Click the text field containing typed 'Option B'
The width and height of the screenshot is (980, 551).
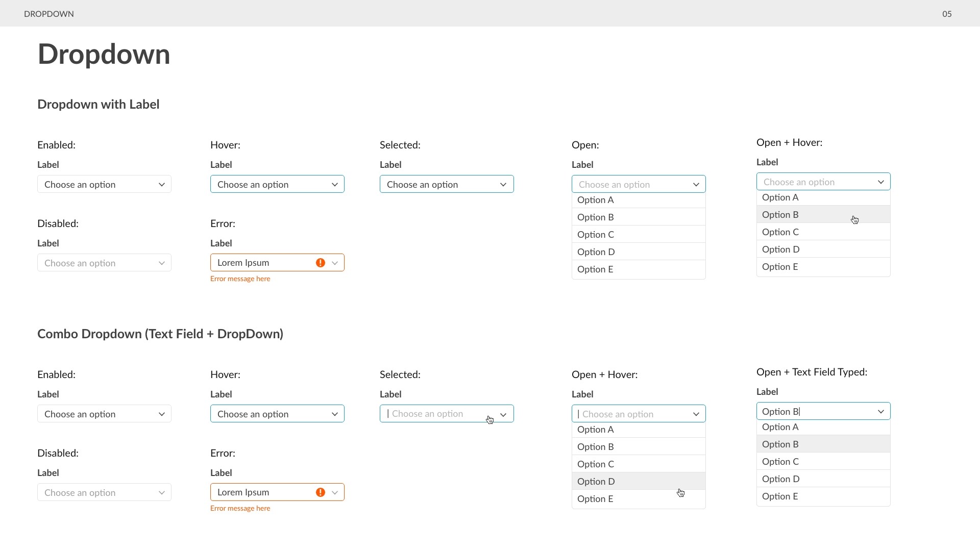(x=823, y=411)
